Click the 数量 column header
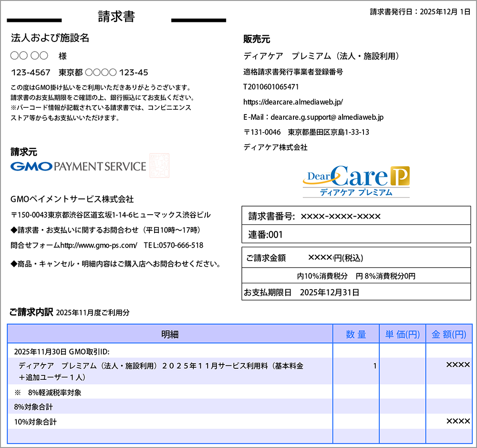The image size is (477, 448). [355, 334]
